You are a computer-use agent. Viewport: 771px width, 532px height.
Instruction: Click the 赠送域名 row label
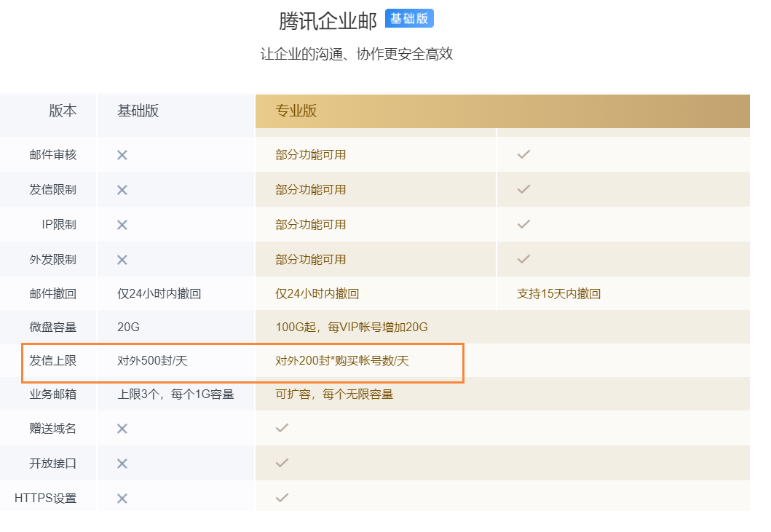point(53,429)
